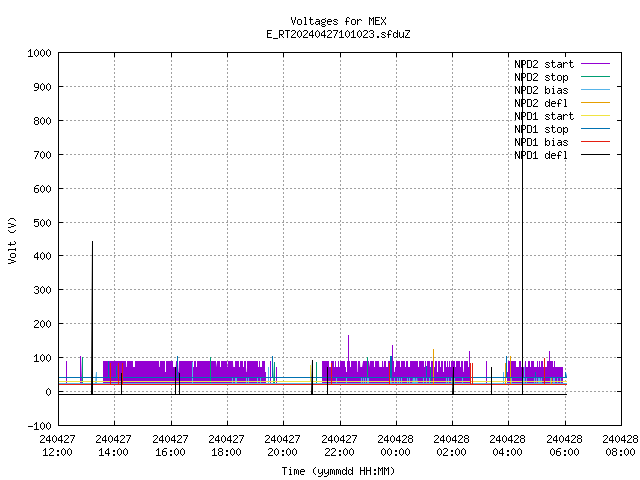The width and height of the screenshot is (640, 480).
Task: Click the 'Volt (V)' y-axis label
Action: (x=12, y=240)
